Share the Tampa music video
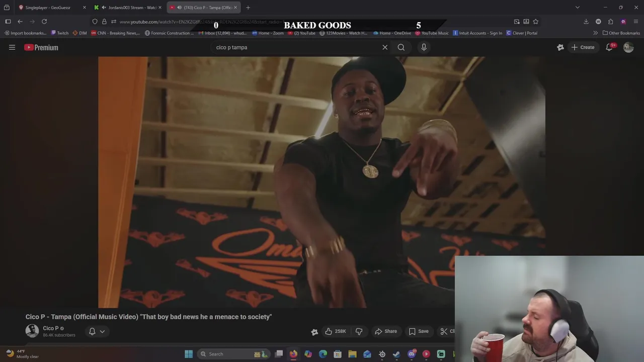This screenshot has height=362, width=644. [x=386, y=331]
